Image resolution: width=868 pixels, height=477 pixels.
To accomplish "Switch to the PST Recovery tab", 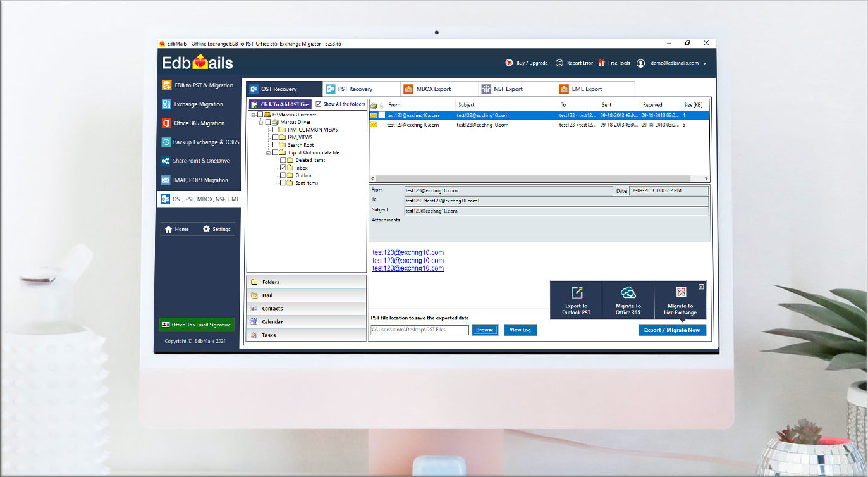I will point(362,89).
